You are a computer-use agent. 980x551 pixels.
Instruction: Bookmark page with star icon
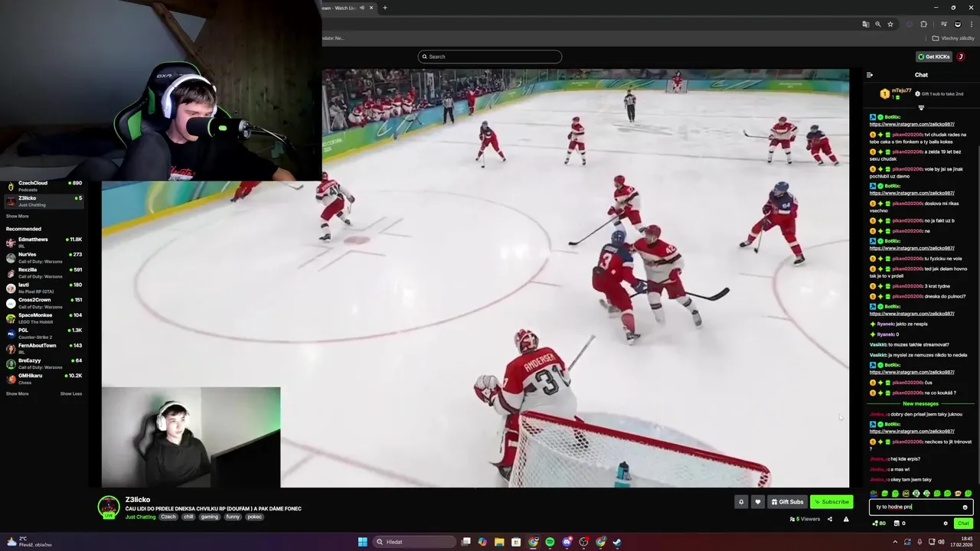[890, 24]
